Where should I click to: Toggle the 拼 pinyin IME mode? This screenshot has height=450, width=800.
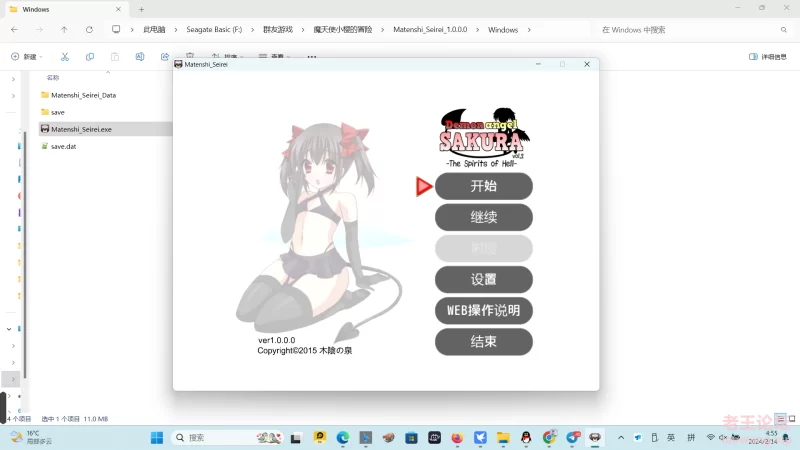(691, 438)
